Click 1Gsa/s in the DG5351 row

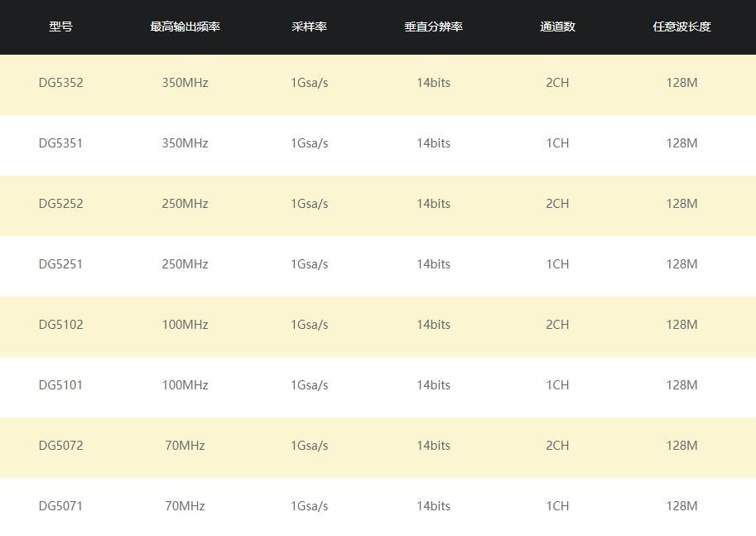pos(309,143)
